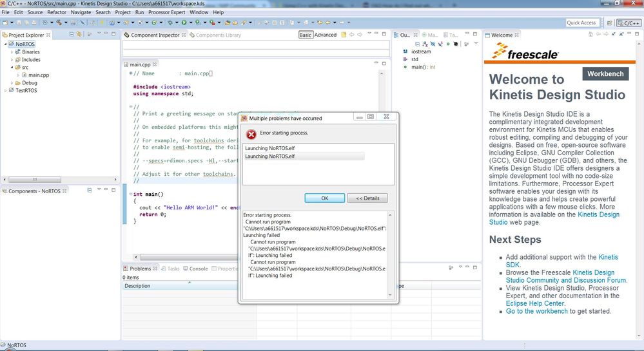Viewport: 644px width, 351px height.
Task: Collapse the NoRTOS project node
Action: click(x=5, y=44)
